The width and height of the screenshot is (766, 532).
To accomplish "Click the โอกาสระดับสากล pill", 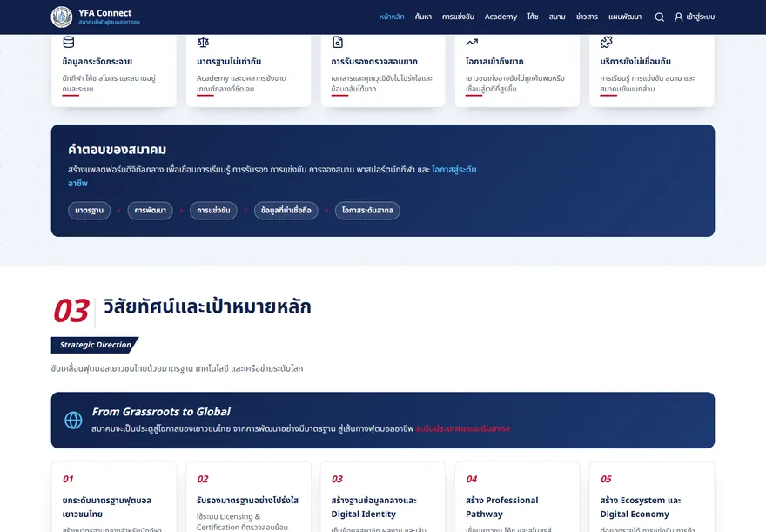I will [367, 211].
